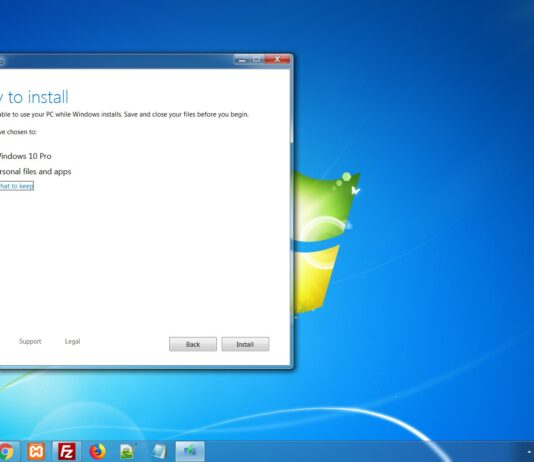Screen dimensions: 534x462
Task: Open the change what to keep link
Action: tap(16, 186)
